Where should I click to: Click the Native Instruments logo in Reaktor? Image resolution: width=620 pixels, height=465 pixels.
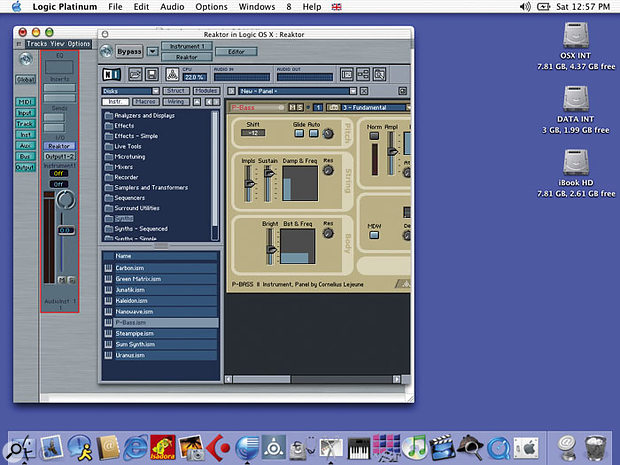point(112,74)
